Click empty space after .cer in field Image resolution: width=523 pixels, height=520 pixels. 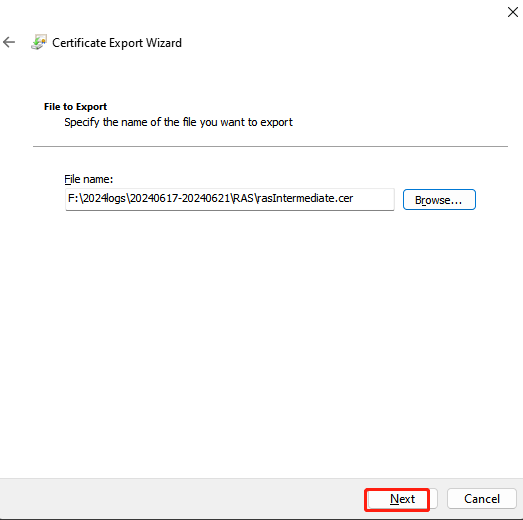tap(374, 199)
